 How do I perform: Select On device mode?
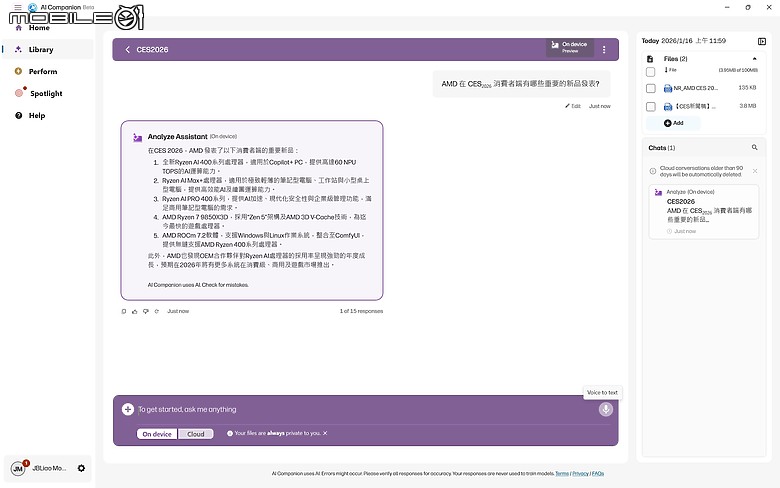(x=157, y=434)
